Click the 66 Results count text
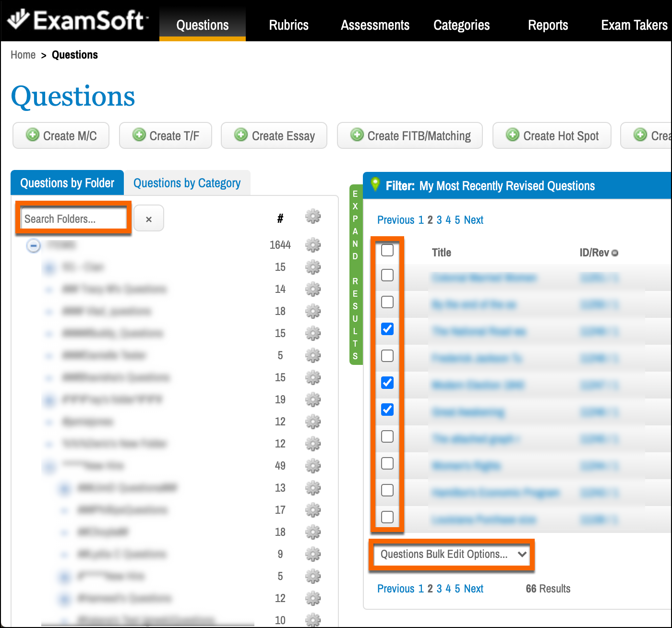Image resolution: width=672 pixels, height=628 pixels. 548,589
